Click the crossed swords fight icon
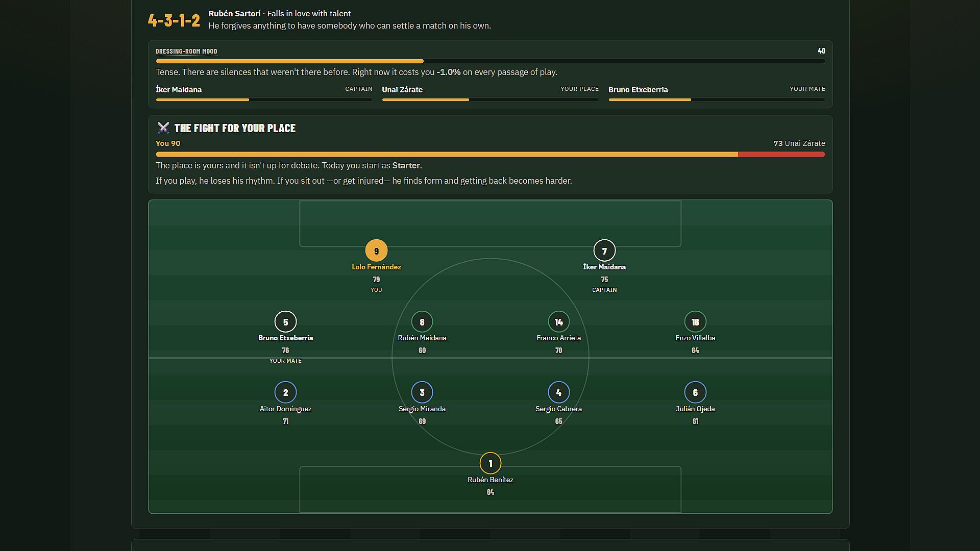Screen dimensions: 980x551 163,128
